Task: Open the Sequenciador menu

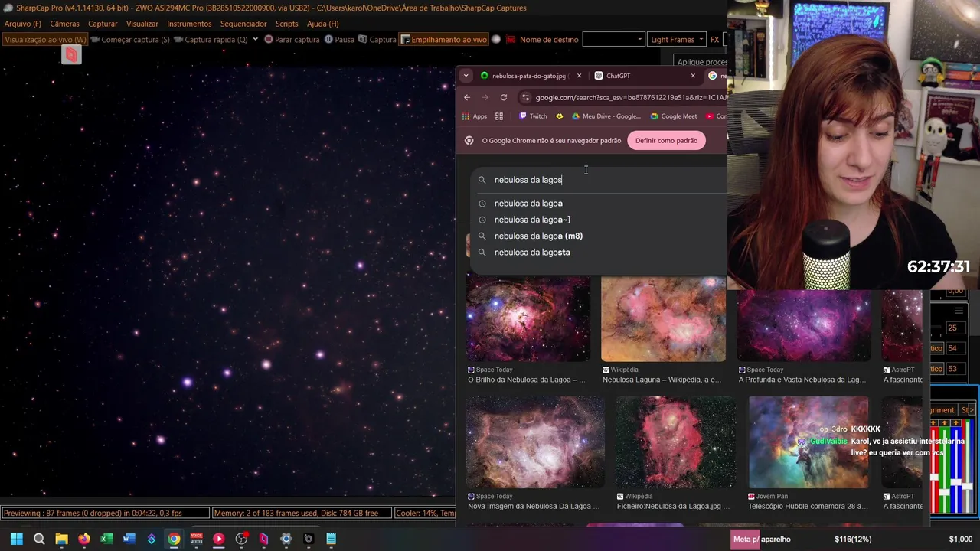Action: pos(243,24)
